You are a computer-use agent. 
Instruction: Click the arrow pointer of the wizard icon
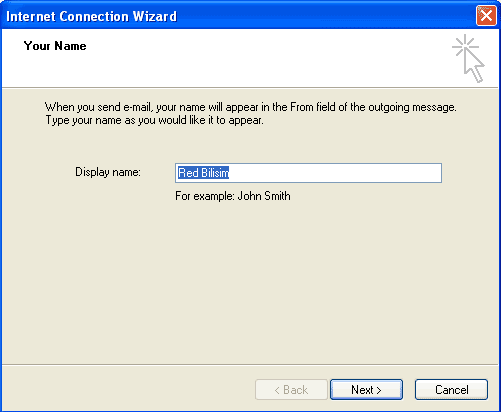[x=474, y=67]
